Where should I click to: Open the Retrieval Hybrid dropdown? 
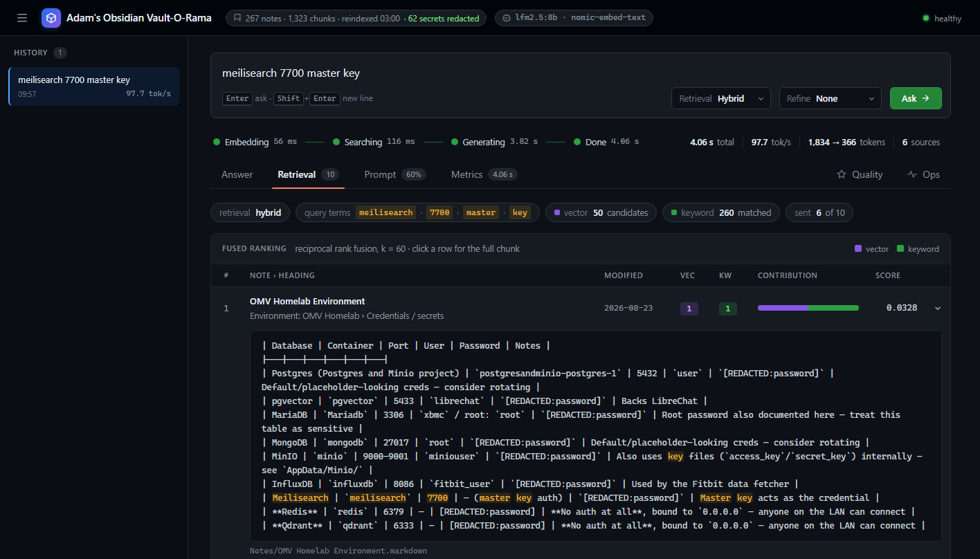[x=721, y=98]
